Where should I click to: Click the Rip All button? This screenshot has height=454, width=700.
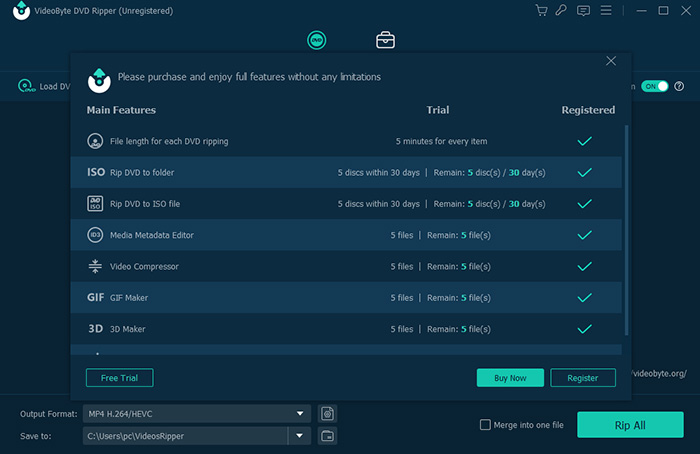click(630, 425)
